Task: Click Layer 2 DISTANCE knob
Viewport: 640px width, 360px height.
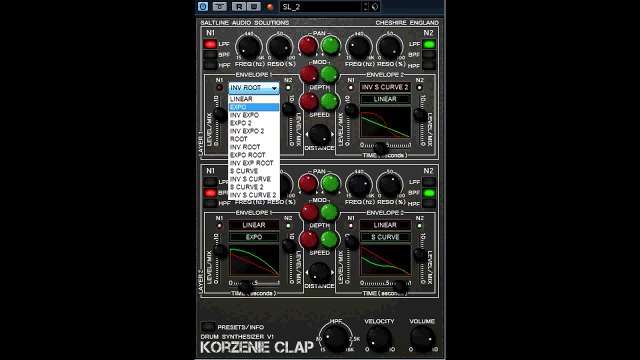Action: coord(320,272)
